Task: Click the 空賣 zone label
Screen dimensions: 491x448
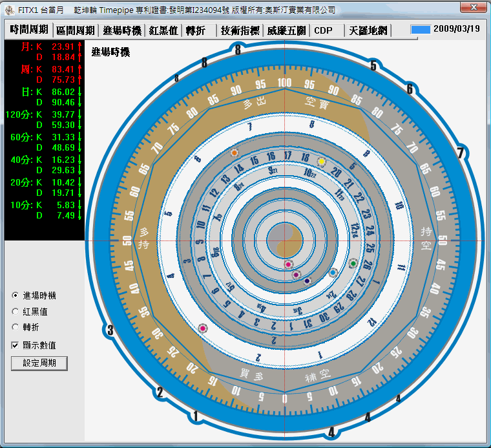Action: coord(317,102)
